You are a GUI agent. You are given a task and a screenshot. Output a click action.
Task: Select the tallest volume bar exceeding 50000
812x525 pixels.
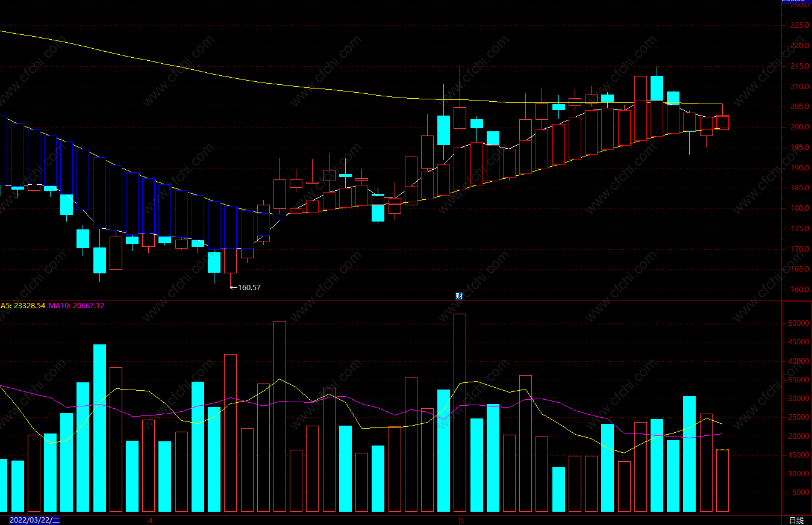460,412
